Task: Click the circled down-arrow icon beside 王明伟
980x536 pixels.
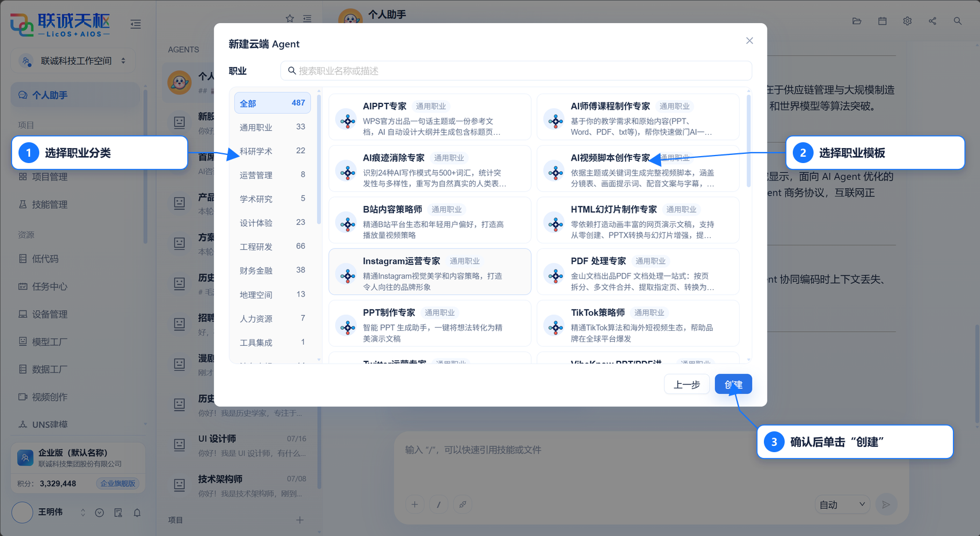Action: pos(99,513)
